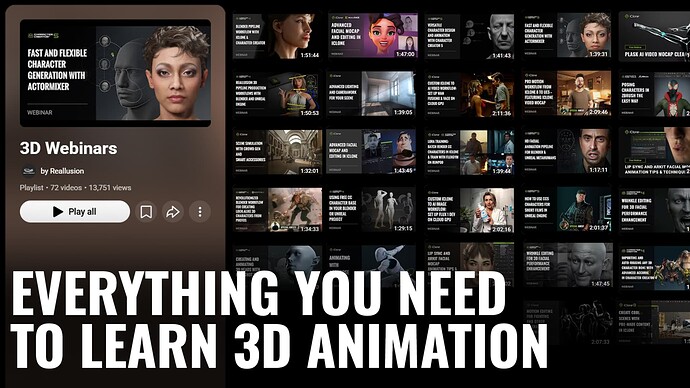
Task: Open MD Facial Animation Pipeline video, 1:17:11
Action: [567, 152]
